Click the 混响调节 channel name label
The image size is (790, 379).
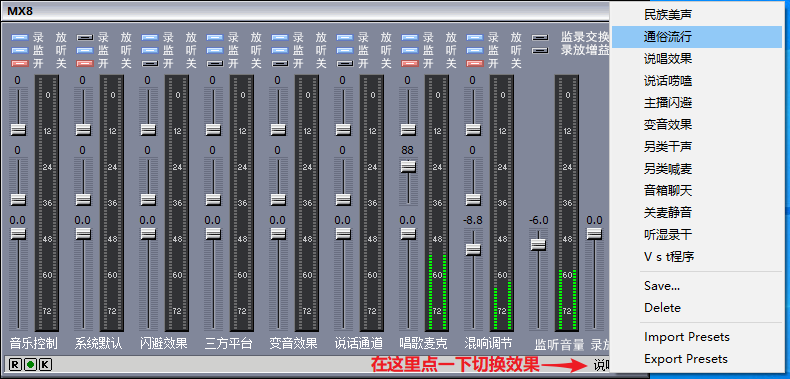[489, 344]
